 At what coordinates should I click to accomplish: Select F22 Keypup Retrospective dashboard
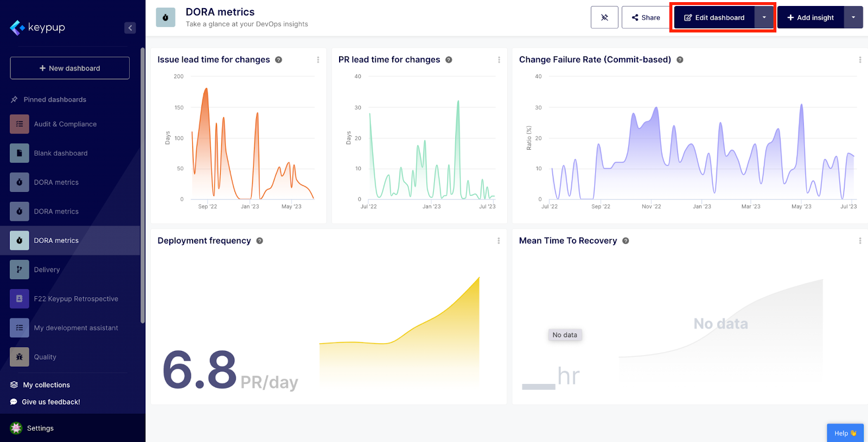tap(76, 299)
